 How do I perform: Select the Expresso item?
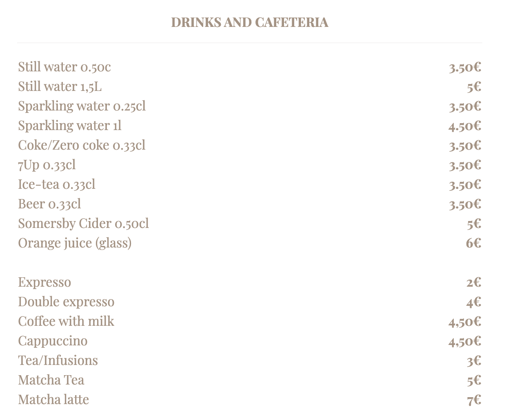(x=44, y=282)
